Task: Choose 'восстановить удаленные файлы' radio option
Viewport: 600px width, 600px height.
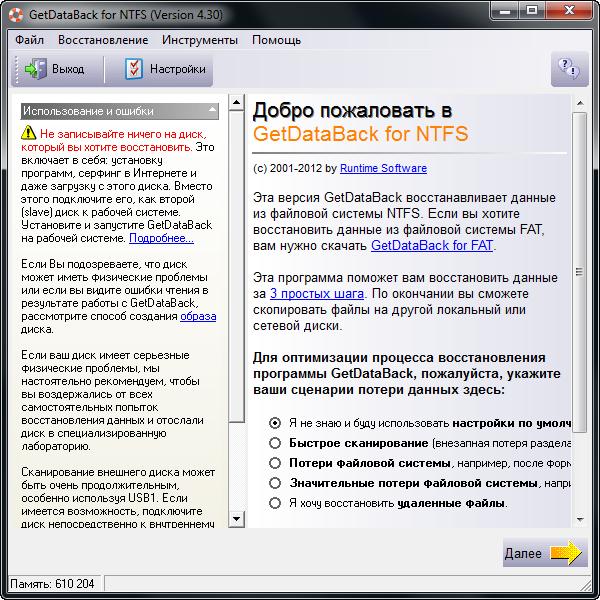Action: pos(275,503)
